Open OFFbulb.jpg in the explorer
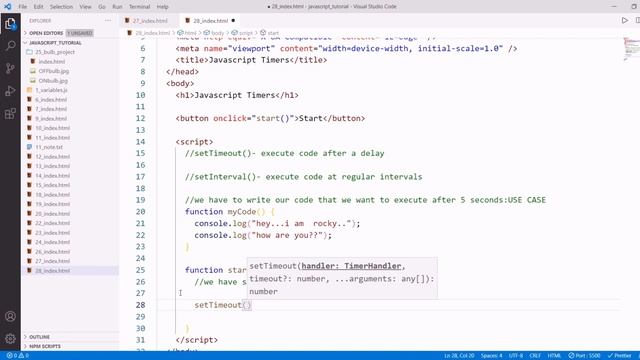Screen dimensions: 640x360 pos(53,71)
